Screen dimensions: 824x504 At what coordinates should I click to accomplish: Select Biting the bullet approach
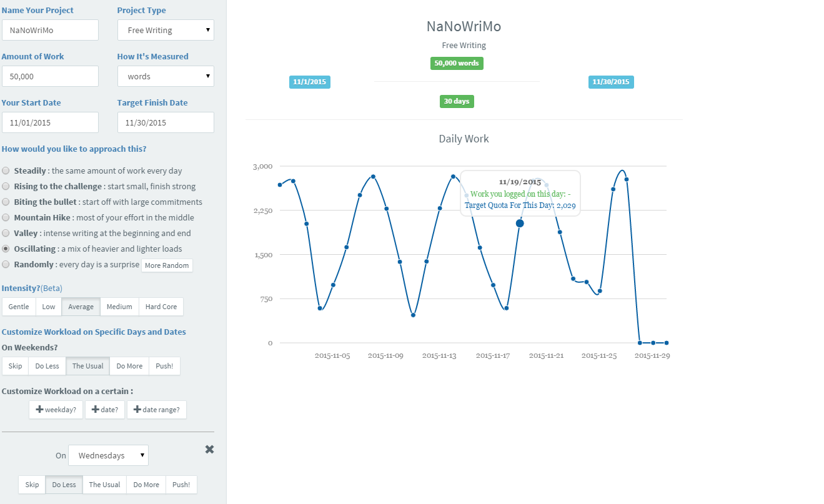point(6,202)
